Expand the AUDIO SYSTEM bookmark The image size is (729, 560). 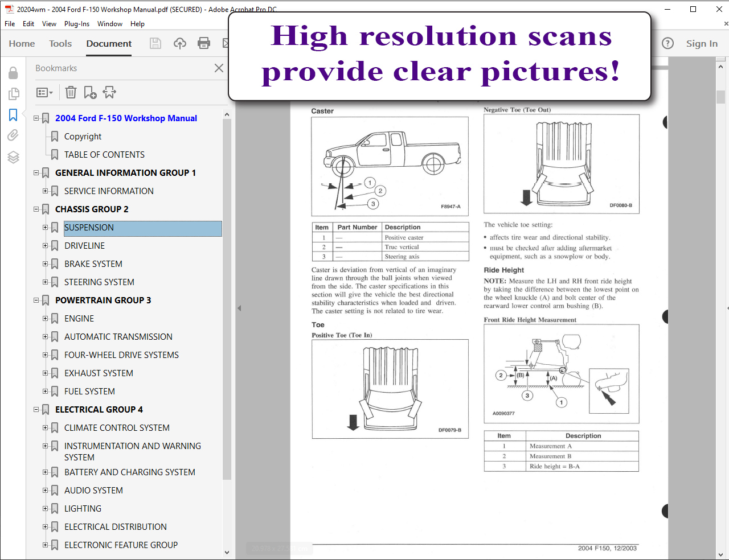pos(46,491)
